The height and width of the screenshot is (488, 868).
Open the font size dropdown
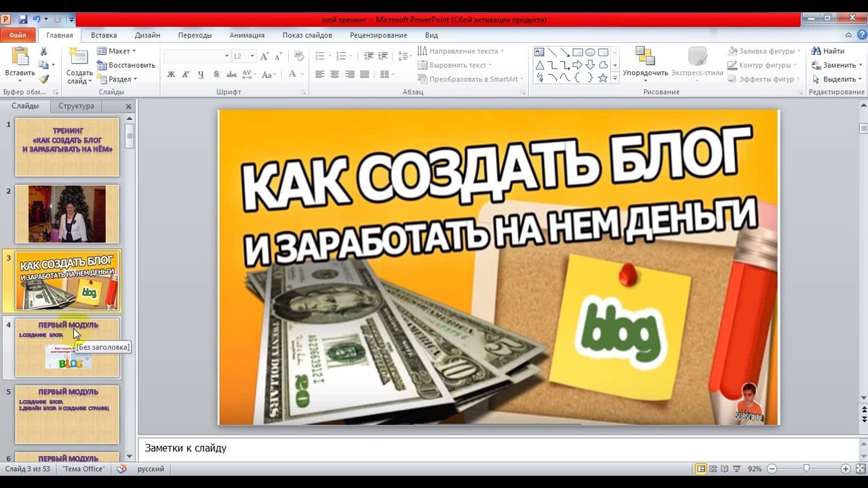(x=252, y=56)
